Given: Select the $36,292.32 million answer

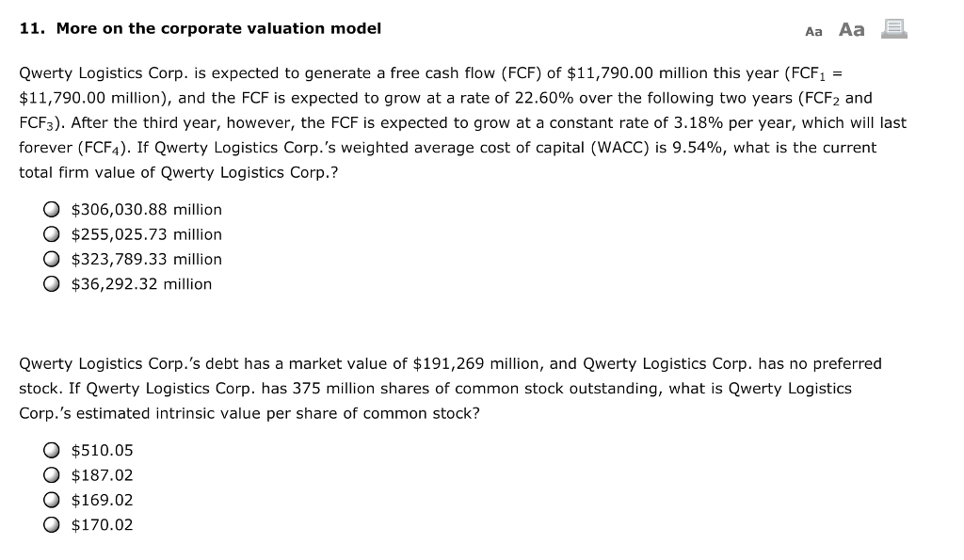Looking at the screenshot, I should (52, 283).
